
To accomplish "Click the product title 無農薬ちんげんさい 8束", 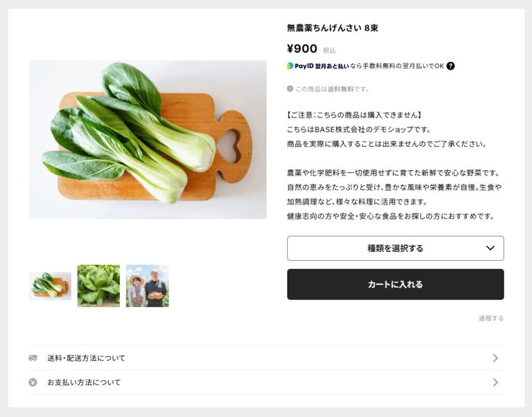I will point(332,28).
